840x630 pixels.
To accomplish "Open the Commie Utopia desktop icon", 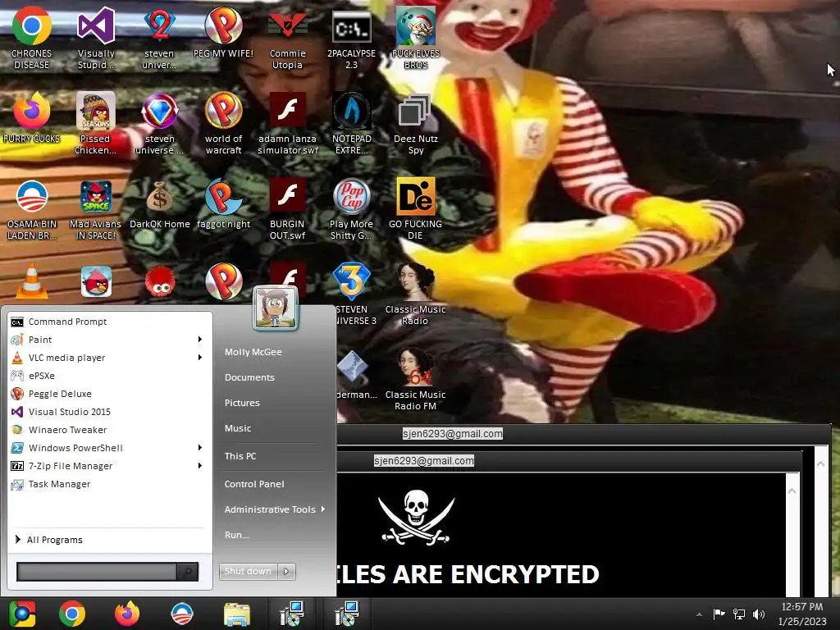I will [x=287, y=38].
